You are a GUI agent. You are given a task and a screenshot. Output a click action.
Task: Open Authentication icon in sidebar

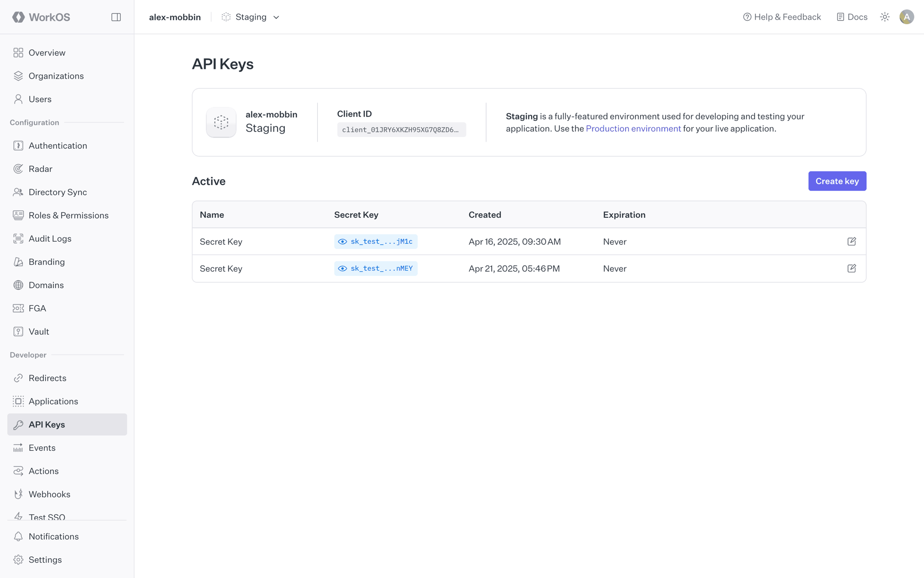pos(18,145)
